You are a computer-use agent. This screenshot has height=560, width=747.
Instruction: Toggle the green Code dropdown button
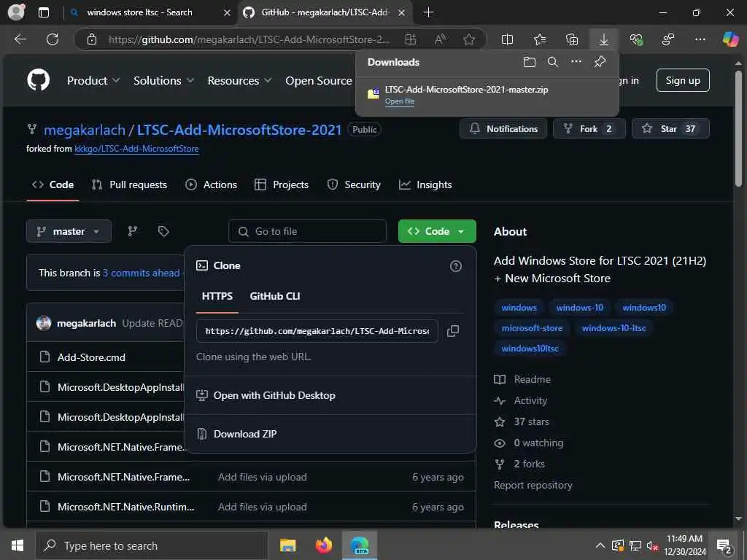coord(437,231)
